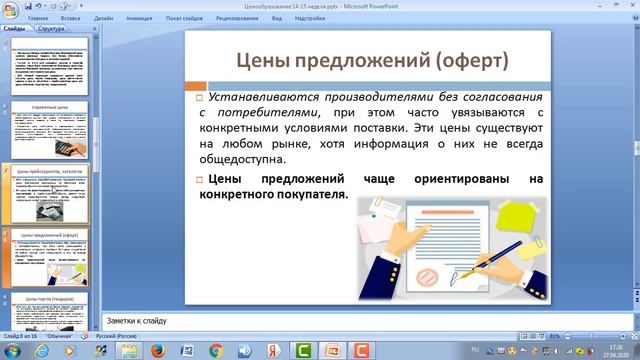Open the Главная ribbon tab
Image resolution: width=640 pixels, height=360 pixels.
pyautogui.click(x=38, y=18)
